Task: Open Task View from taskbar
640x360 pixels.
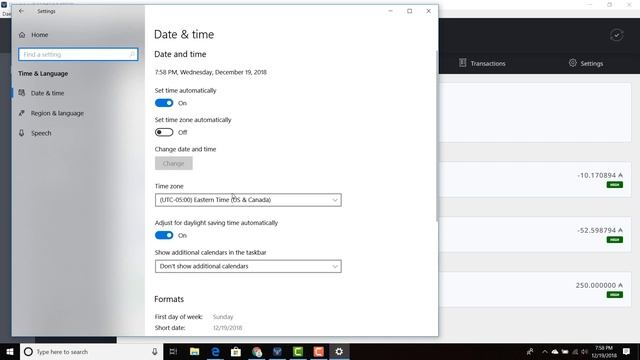Action: (x=173, y=351)
